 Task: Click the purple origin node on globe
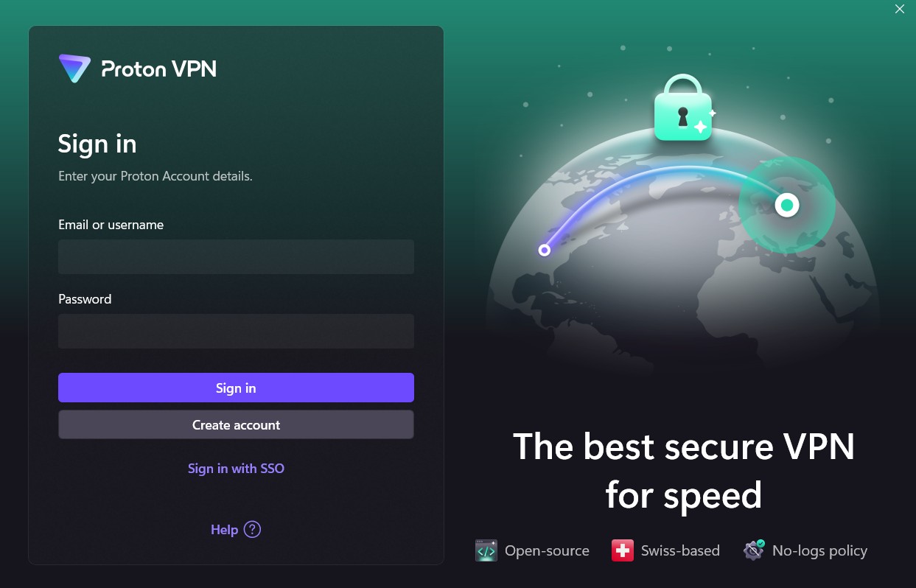(x=544, y=250)
